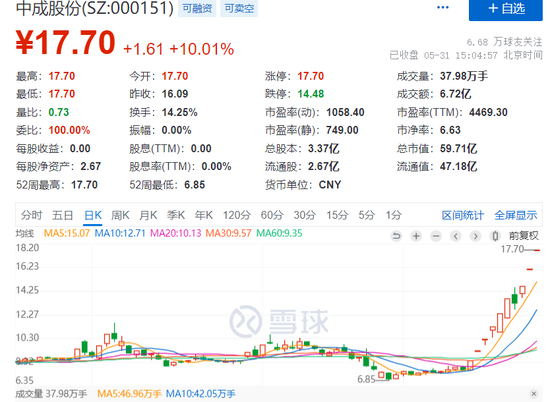Switch to 120分 interval tab
Screen dimensions: 550x402
[236, 215]
